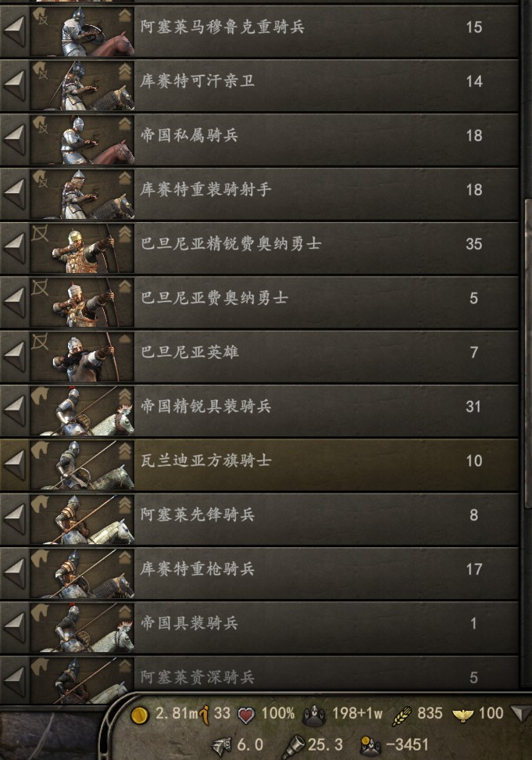Click archer type icon on 巴旦尼亚精锐费奥纳勇士
Viewport: 532px width, 760px height.
(x=40, y=234)
